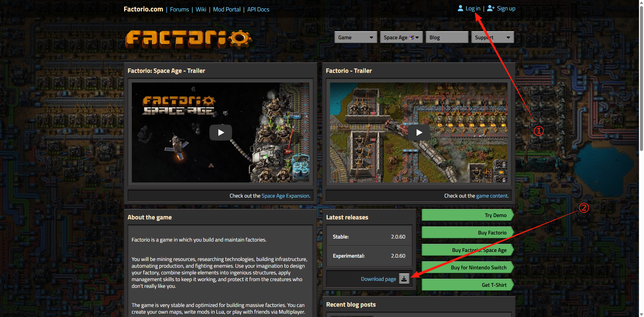Expand the Space Age dropdown arrow
644x317 pixels.
417,38
